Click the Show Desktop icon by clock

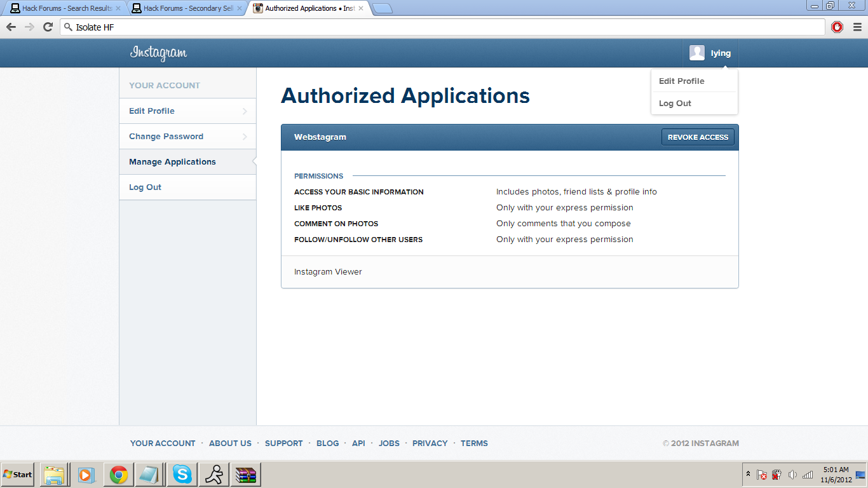(861, 475)
